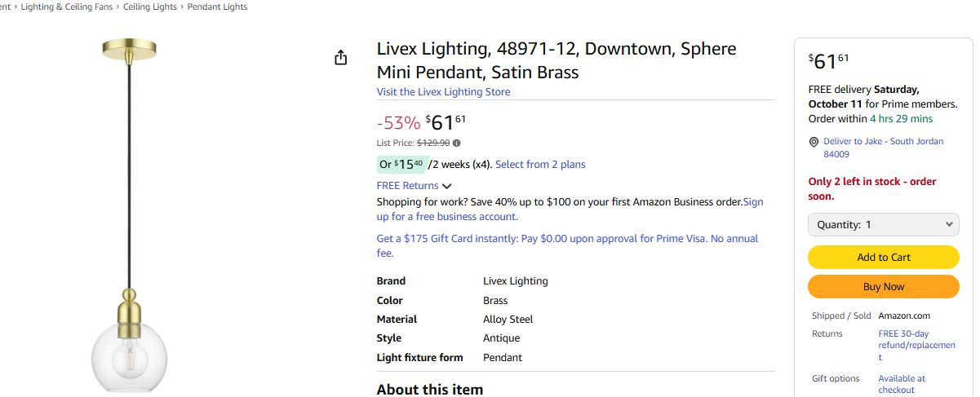Click FREE 30-day refund/replacement link
Screen dimensions: 980x397
tap(916, 345)
